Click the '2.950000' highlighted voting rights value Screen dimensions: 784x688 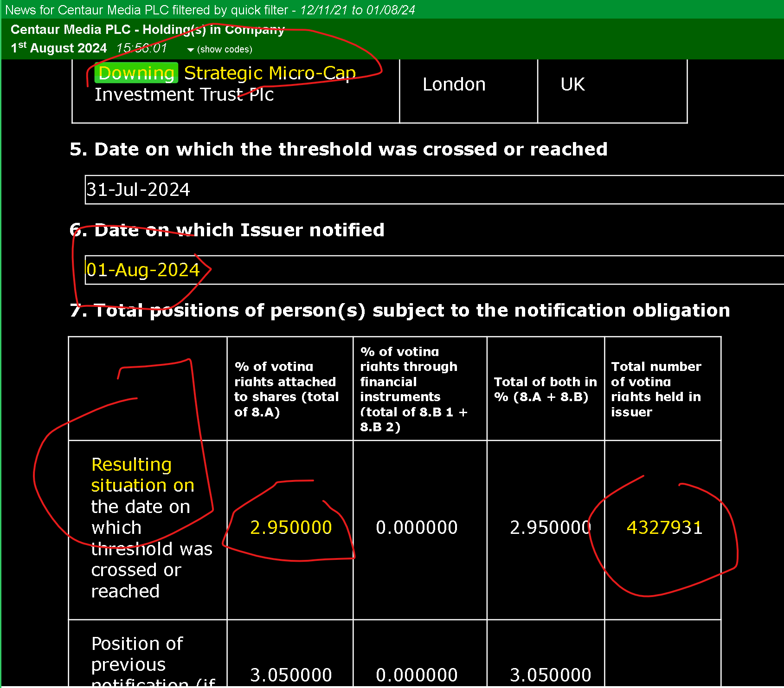pyautogui.click(x=291, y=527)
